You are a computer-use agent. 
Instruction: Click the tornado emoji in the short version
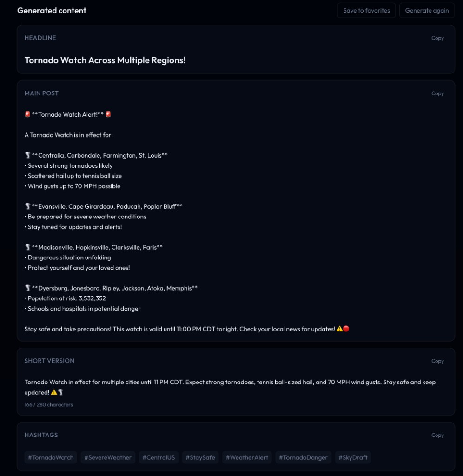[x=60, y=393]
